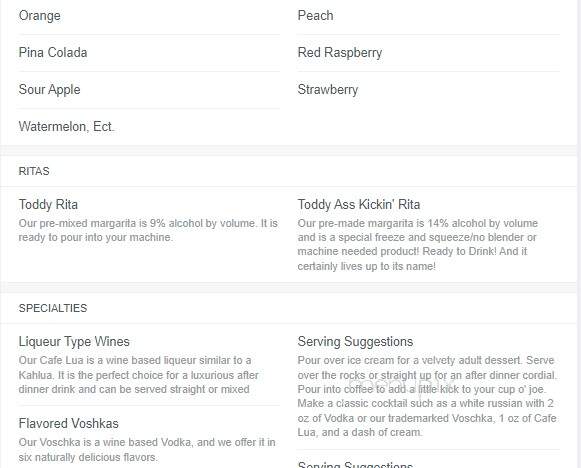Click the Toddy Rita item title
This screenshot has width=581, height=468.
tap(49, 205)
